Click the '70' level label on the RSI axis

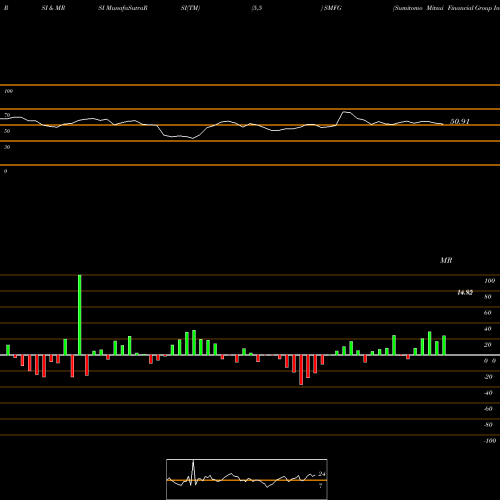coord(7,115)
